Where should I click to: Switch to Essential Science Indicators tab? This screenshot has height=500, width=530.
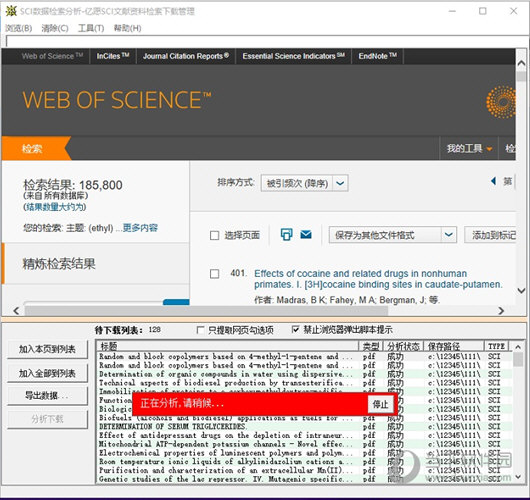pos(293,56)
